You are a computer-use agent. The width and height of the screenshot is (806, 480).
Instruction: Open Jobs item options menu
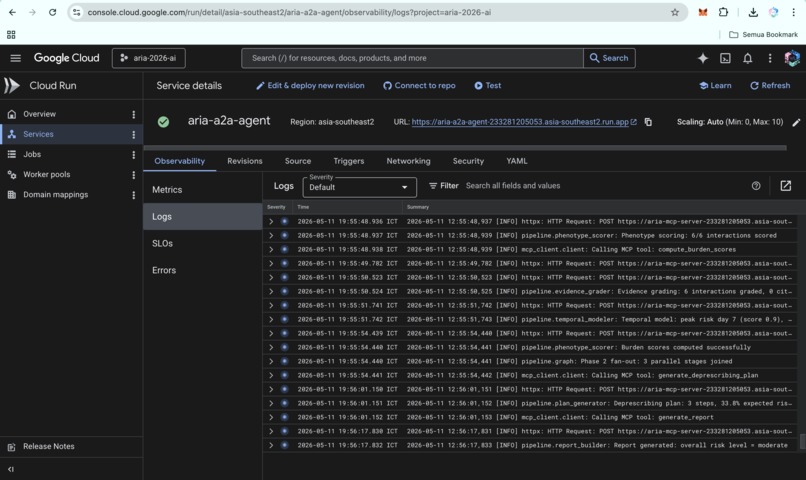point(134,154)
